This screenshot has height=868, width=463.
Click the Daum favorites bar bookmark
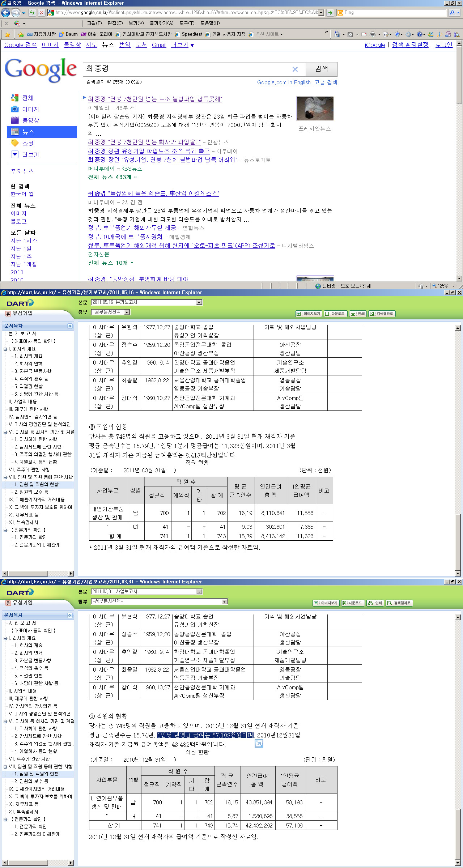click(x=68, y=34)
